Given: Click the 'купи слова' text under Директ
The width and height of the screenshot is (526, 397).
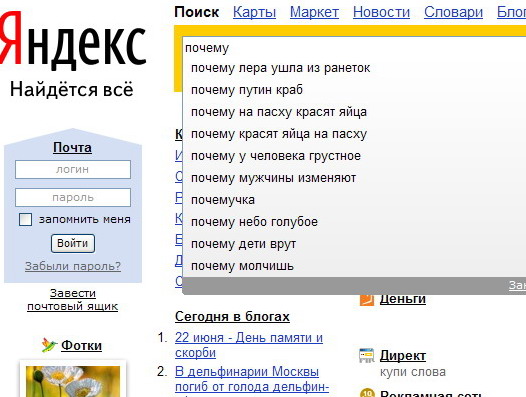Looking at the screenshot, I should click(413, 372).
